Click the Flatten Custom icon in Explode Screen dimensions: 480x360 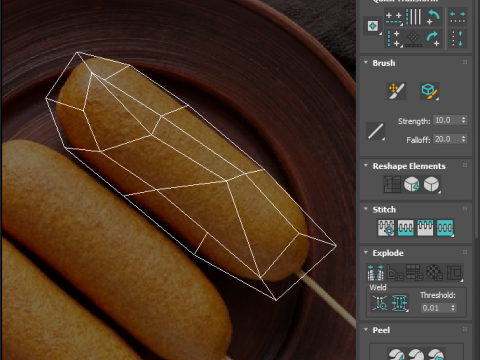click(x=454, y=273)
